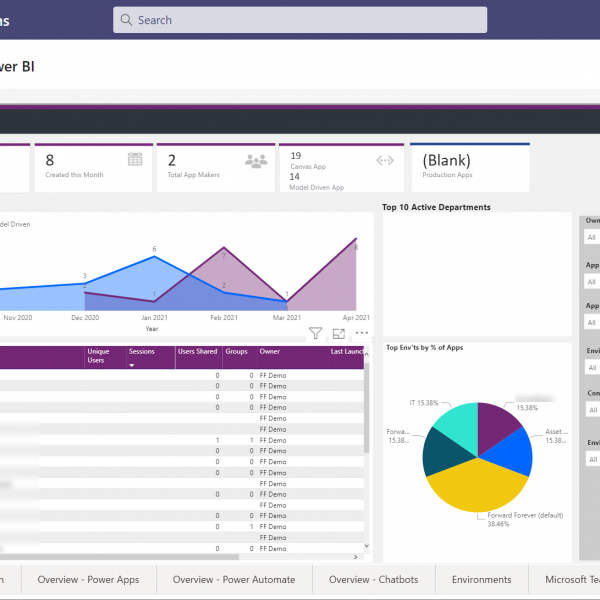Open the Microsoft Teams tab at the bottom
The width and height of the screenshot is (600, 600).
pos(565,580)
